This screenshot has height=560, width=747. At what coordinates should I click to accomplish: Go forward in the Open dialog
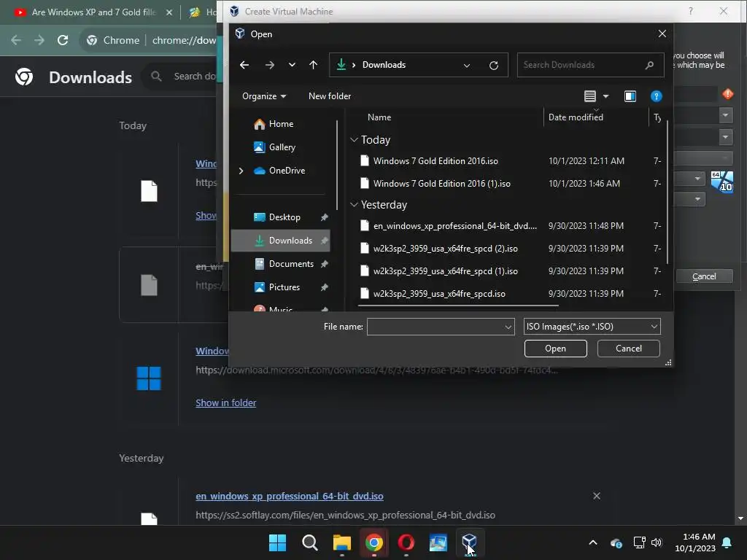point(270,65)
